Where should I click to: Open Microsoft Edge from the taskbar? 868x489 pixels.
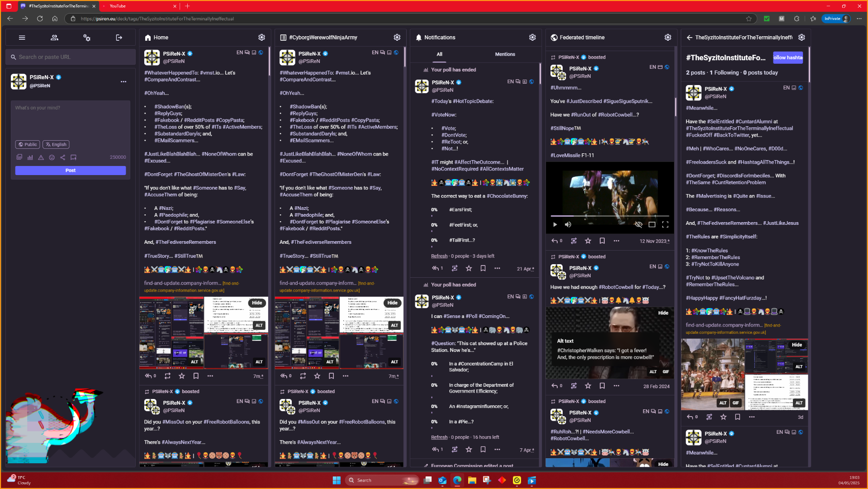pyautogui.click(x=457, y=480)
